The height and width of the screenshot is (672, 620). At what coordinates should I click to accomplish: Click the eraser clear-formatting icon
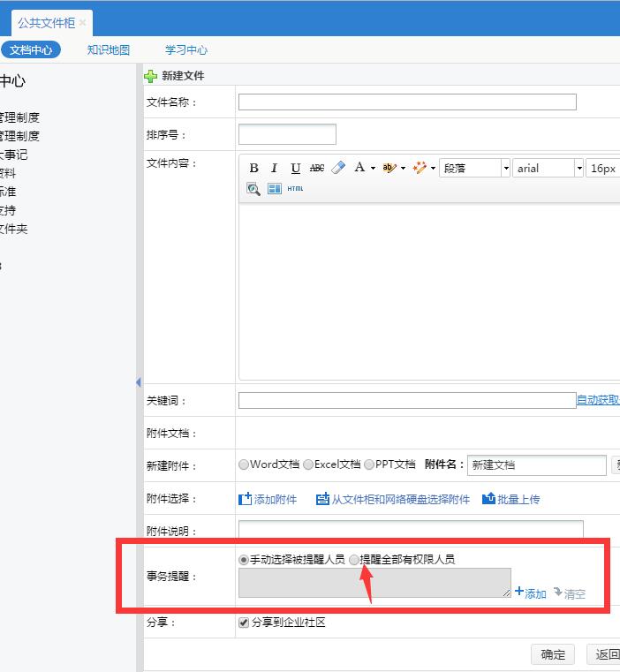[x=337, y=168]
